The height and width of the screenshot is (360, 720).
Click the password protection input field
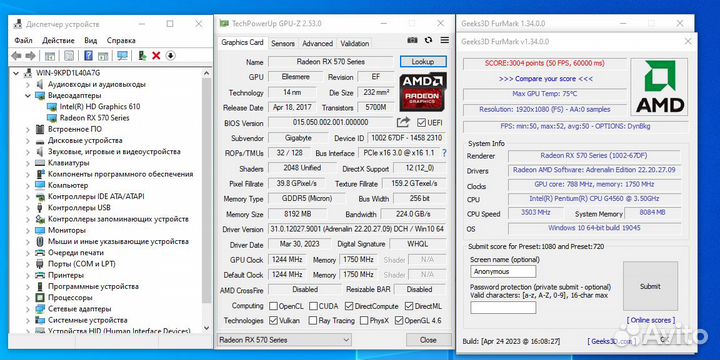click(503, 307)
